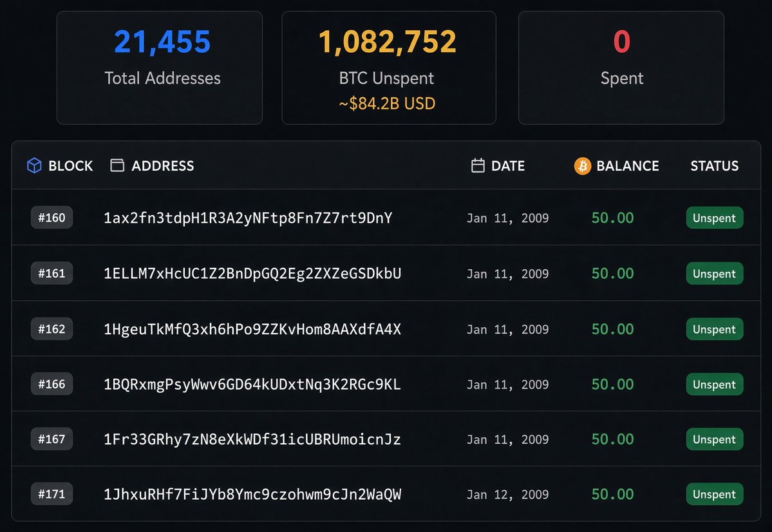
Task: Click the address card icon in header
Action: [x=117, y=166]
